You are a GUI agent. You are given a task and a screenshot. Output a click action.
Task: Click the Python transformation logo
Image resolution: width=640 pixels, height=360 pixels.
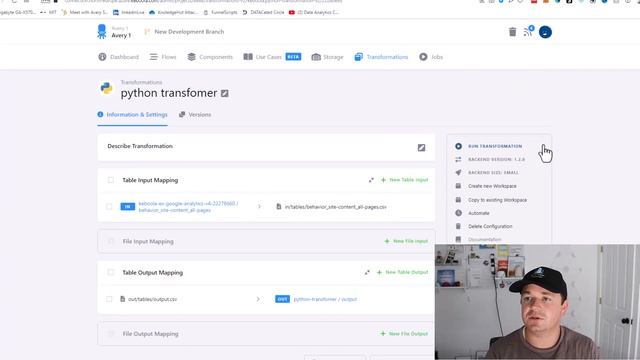coord(107,88)
